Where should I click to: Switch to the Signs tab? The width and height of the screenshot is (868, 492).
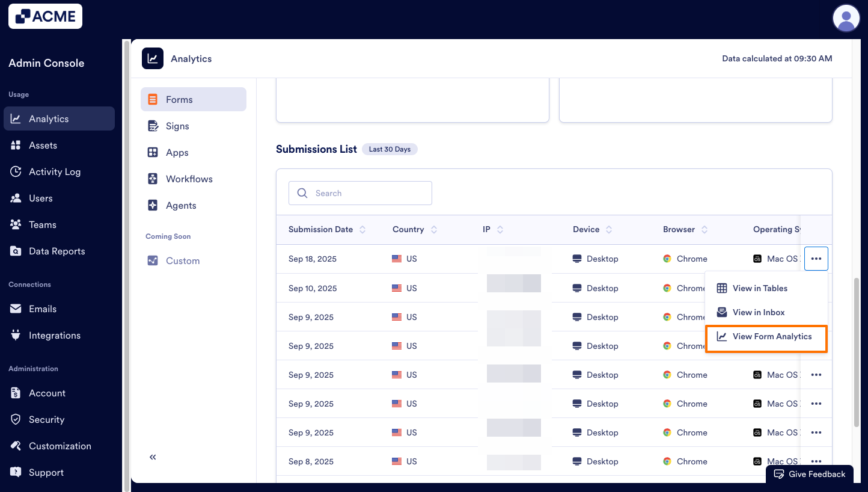177,126
